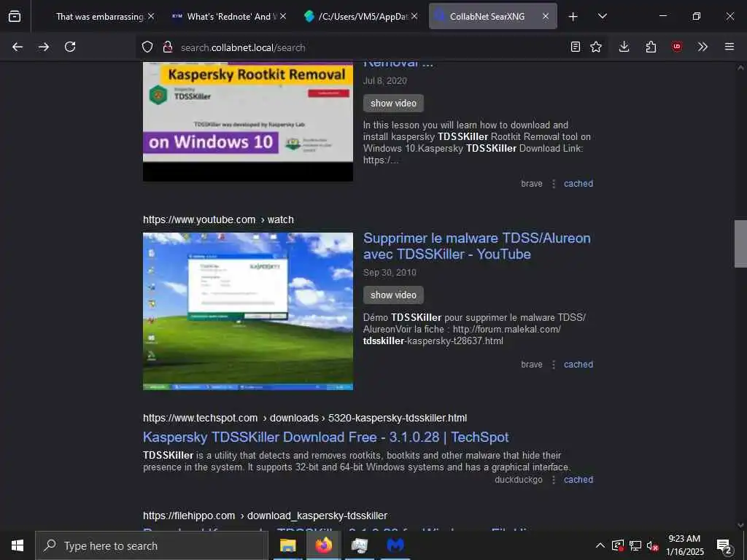Close the C:/Users/VM5 tab

414,16
